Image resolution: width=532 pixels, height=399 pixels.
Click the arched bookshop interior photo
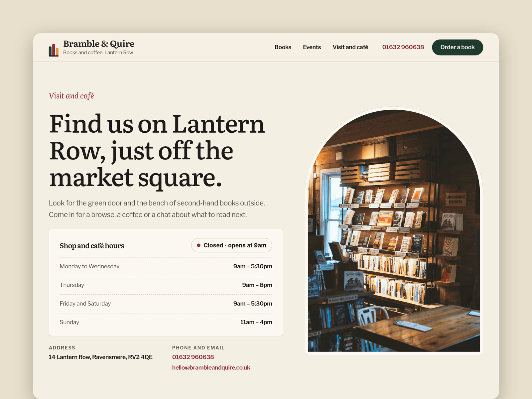[x=394, y=231]
